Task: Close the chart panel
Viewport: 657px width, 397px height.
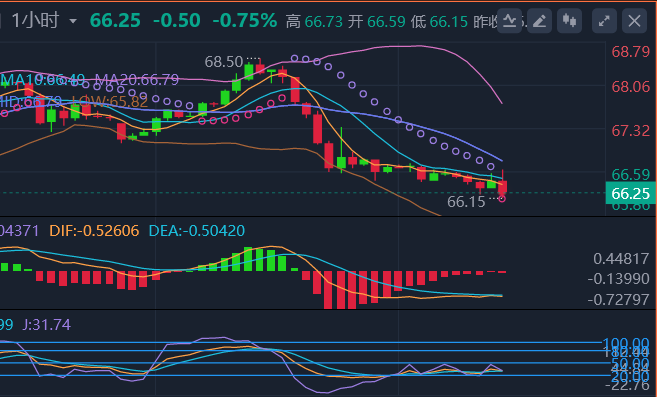Action: [634, 21]
